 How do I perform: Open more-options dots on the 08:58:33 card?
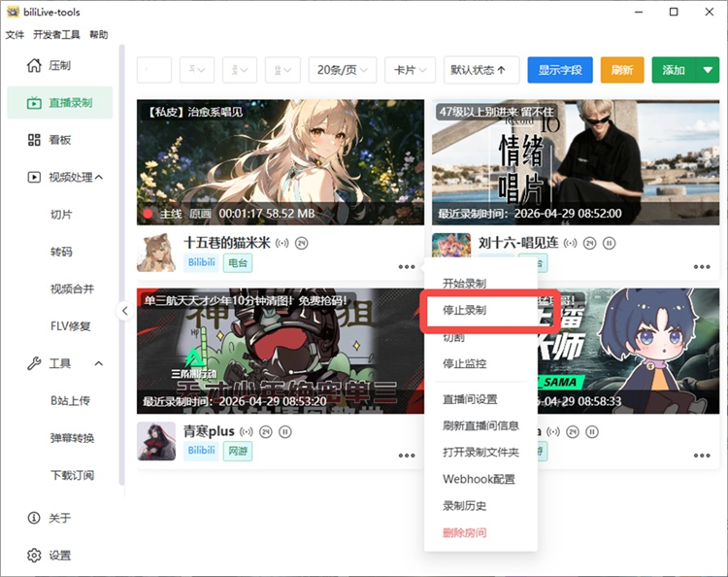[x=702, y=456]
